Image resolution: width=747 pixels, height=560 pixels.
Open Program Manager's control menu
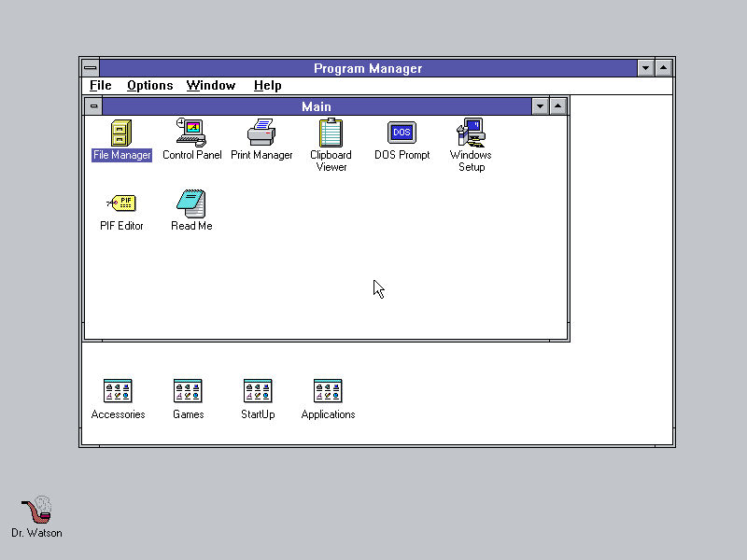(x=90, y=67)
